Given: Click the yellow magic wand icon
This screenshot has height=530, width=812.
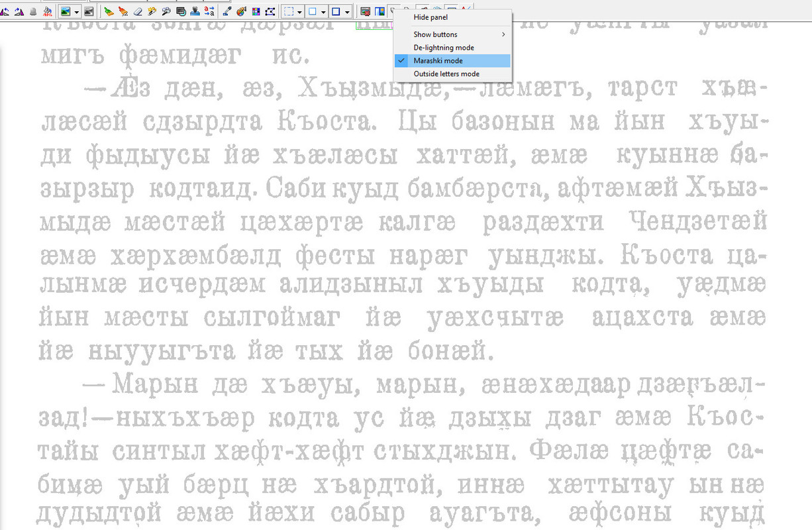Looking at the screenshot, I should (152, 12).
